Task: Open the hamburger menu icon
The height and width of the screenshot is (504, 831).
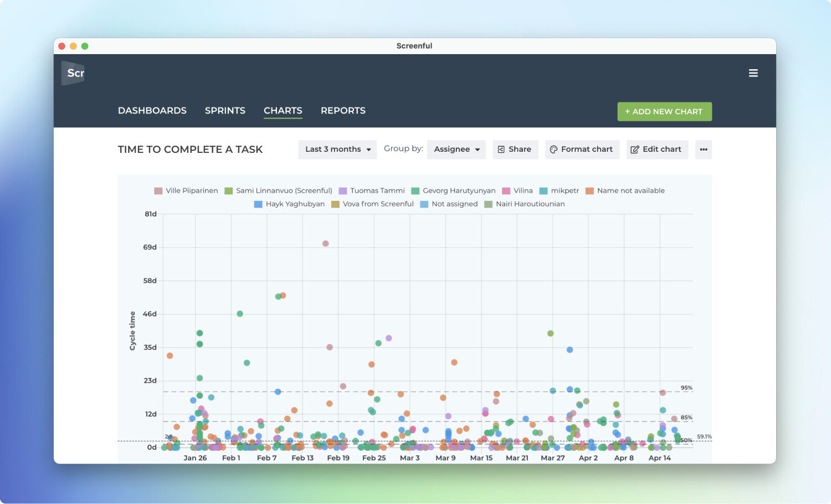Action: point(753,73)
